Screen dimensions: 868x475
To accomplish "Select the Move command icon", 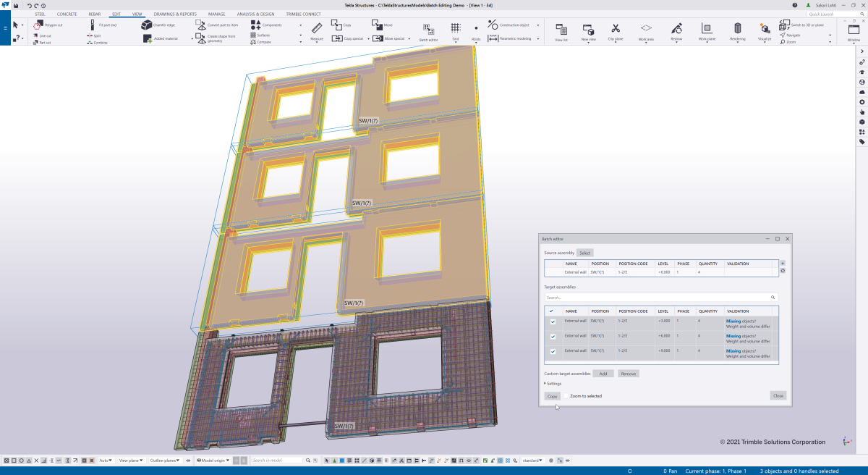I will [x=376, y=25].
